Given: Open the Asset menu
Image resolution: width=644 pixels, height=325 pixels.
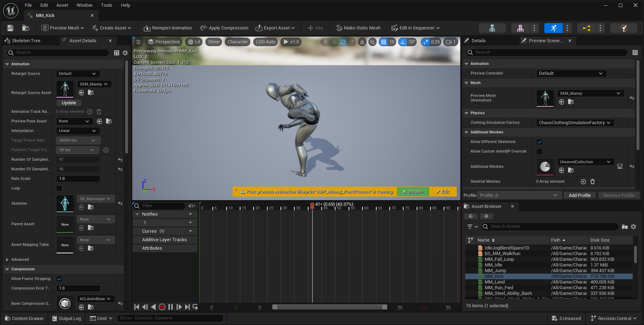Looking at the screenshot, I should (x=62, y=5).
